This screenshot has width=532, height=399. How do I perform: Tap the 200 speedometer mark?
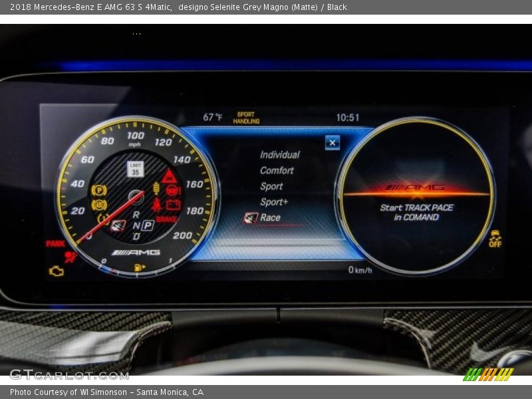pyautogui.click(x=182, y=235)
